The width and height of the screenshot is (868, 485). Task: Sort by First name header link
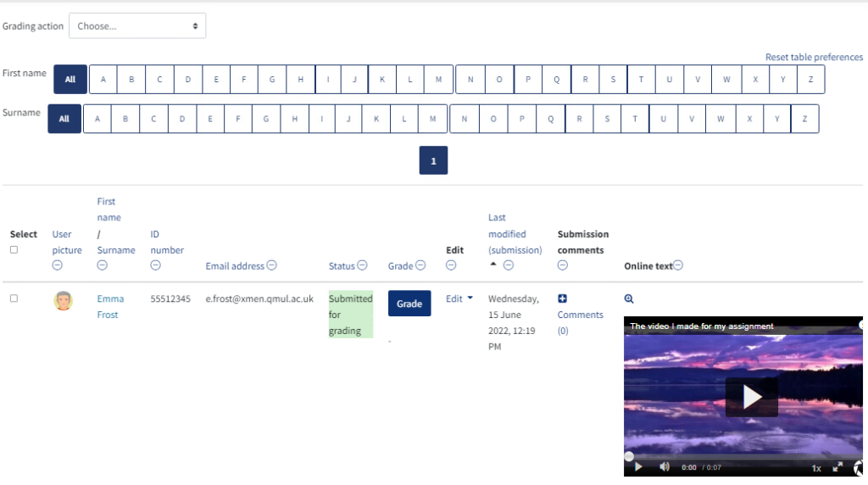[109, 209]
